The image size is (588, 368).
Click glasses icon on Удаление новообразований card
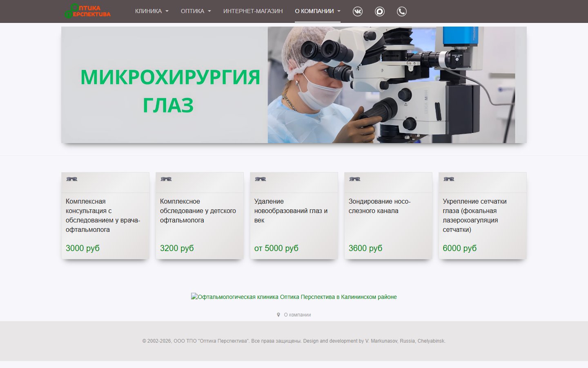point(261,179)
